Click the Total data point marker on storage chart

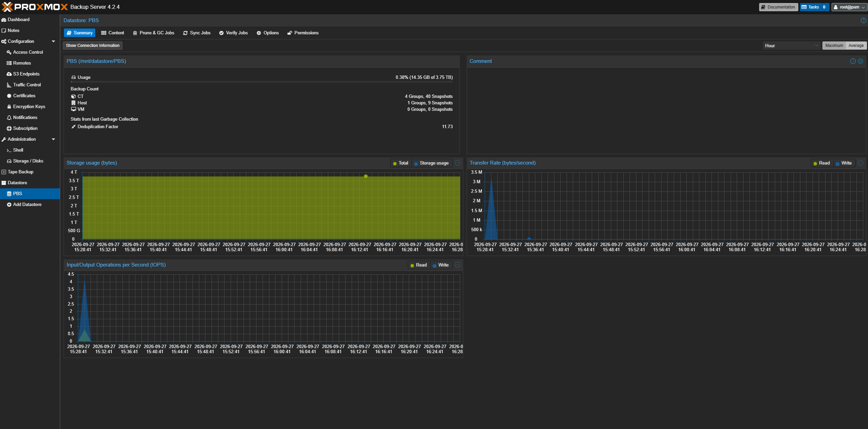(366, 176)
